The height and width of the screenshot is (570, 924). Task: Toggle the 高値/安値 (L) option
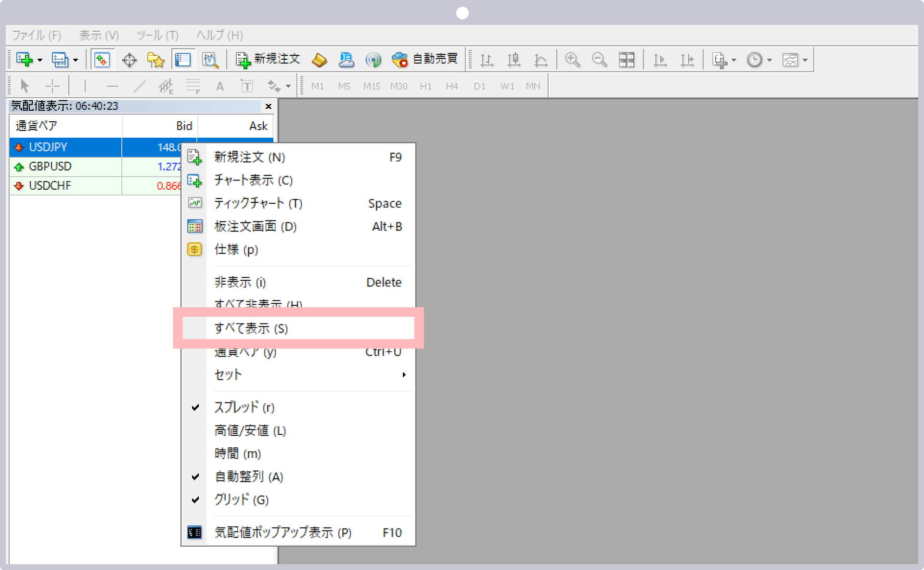point(298,430)
